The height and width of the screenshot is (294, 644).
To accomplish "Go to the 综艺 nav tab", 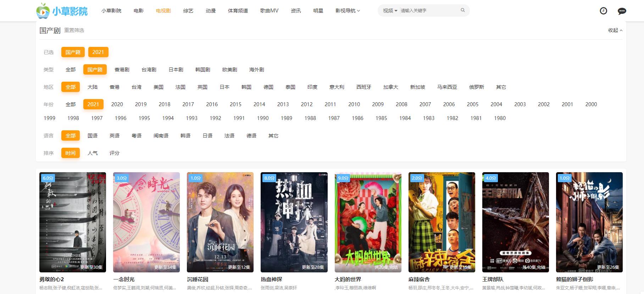I will pos(188,11).
